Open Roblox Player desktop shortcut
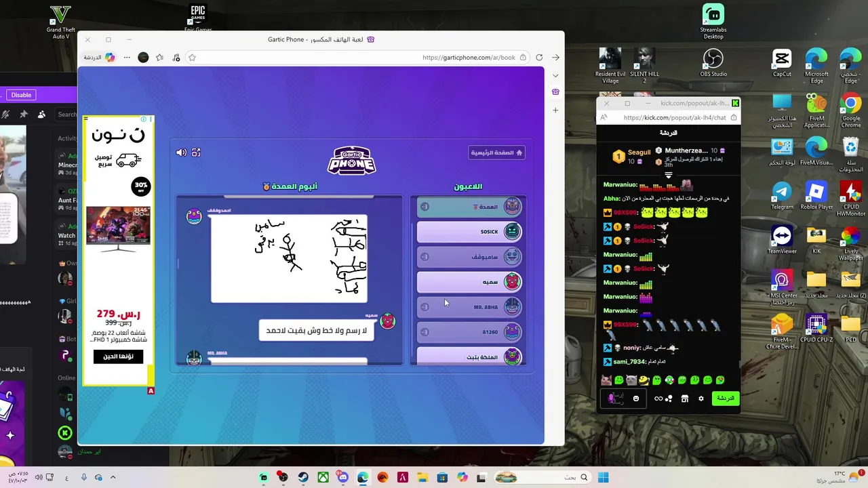This screenshot has height=488, width=868. click(x=816, y=196)
